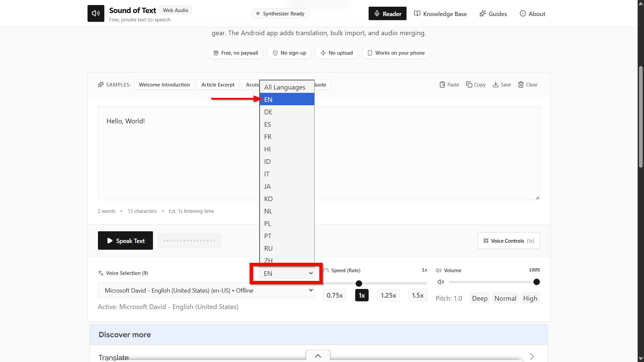
Task: Choose EN from the language list
Action: click(x=287, y=100)
